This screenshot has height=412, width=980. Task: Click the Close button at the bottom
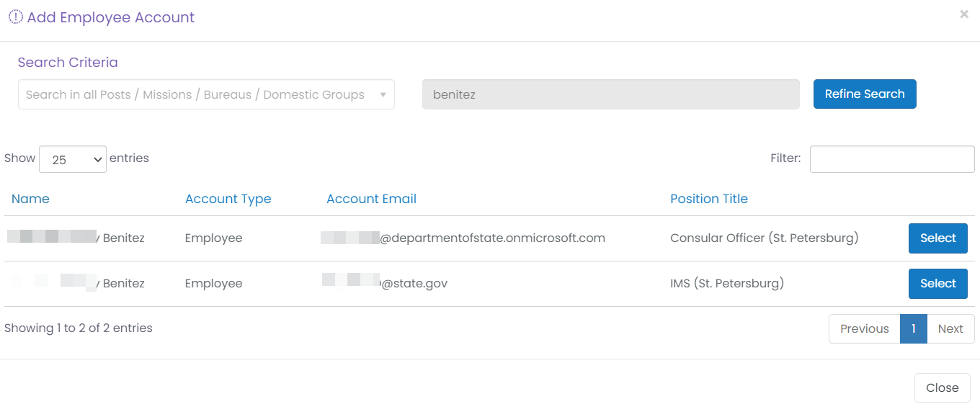[x=943, y=388]
